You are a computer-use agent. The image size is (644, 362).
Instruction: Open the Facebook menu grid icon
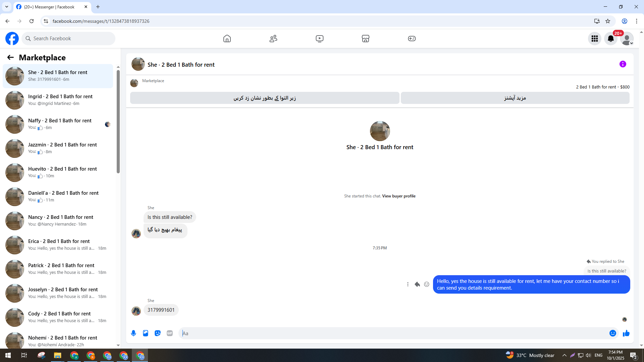click(595, 39)
